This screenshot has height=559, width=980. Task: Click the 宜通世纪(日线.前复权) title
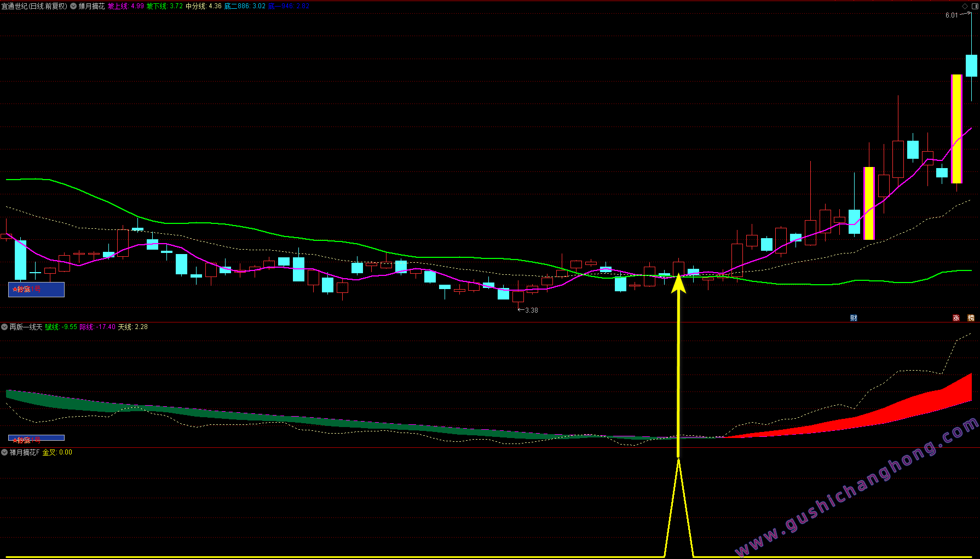click(x=34, y=6)
